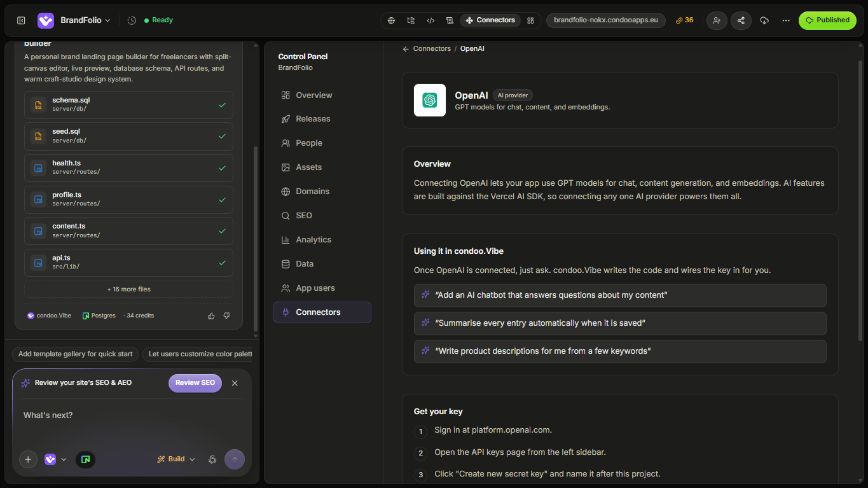Open the grid apps icon beside Connectors
This screenshot has width=868, height=488.
(x=530, y=20)
